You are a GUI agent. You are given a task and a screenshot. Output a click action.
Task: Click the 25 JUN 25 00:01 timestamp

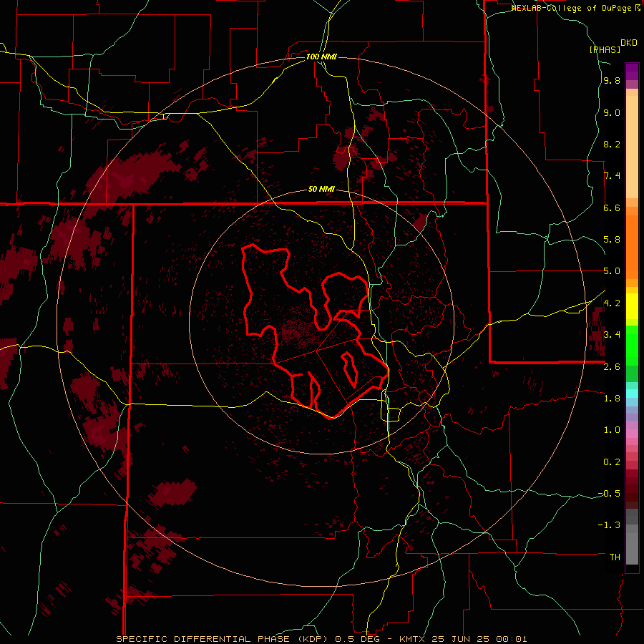pos(479,639)
